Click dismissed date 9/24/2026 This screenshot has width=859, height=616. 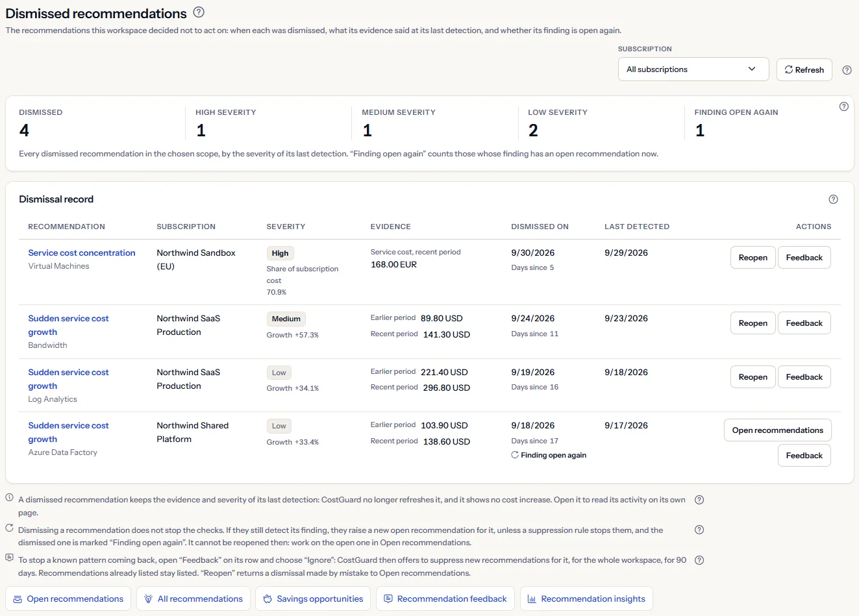[x=532, y=319]
